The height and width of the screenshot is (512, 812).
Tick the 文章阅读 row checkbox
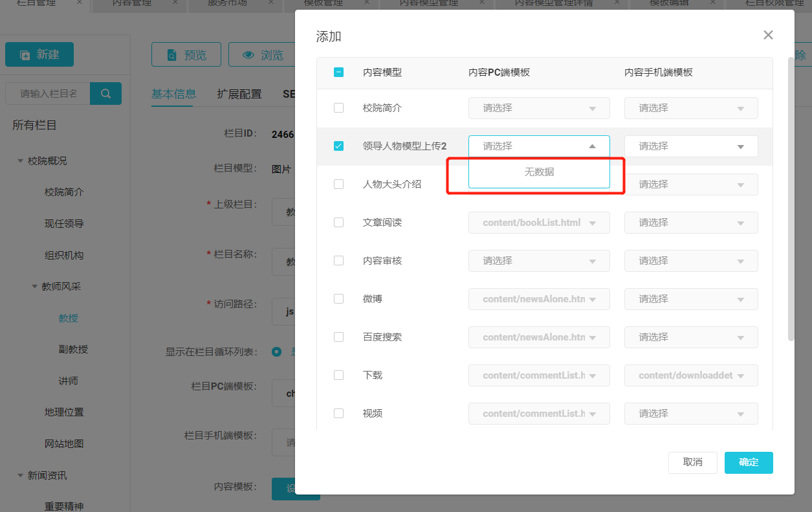point(338,223)
